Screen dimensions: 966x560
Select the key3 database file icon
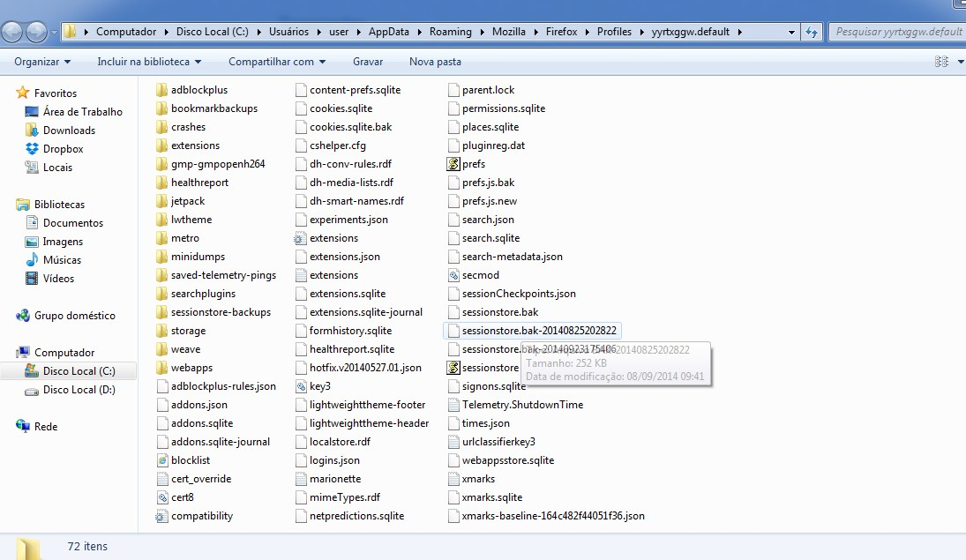click(301, 386)
